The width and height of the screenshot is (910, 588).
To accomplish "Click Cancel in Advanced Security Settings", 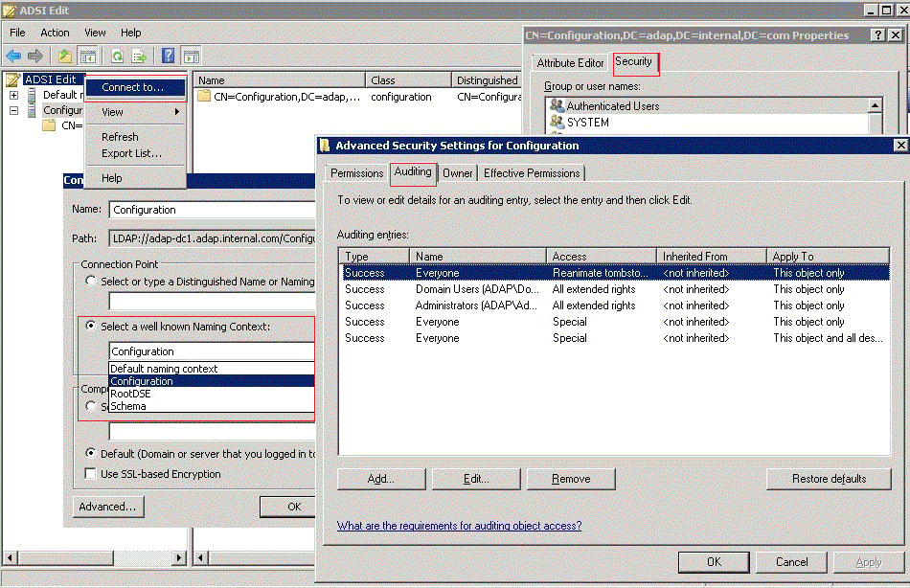I will tap(791, 562).
